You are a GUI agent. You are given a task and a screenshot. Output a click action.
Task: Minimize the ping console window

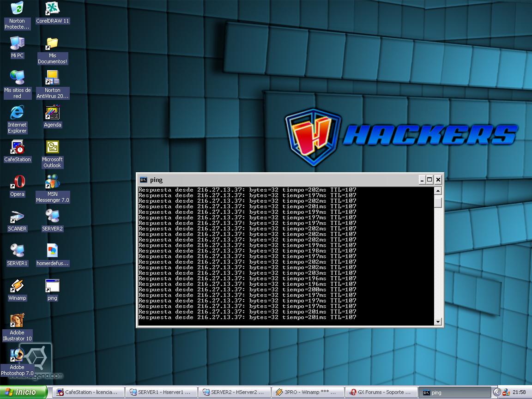[422, 180]
